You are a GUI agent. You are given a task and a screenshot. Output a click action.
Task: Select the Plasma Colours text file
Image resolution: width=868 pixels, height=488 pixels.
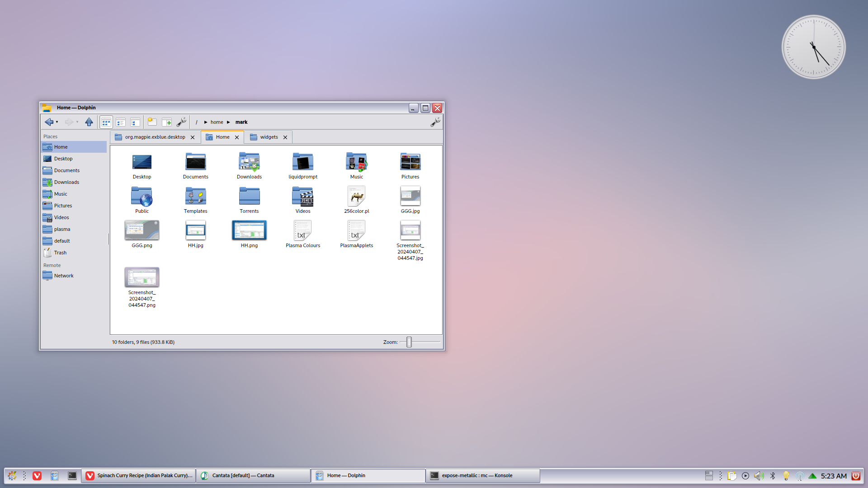(x=303, y=231)
